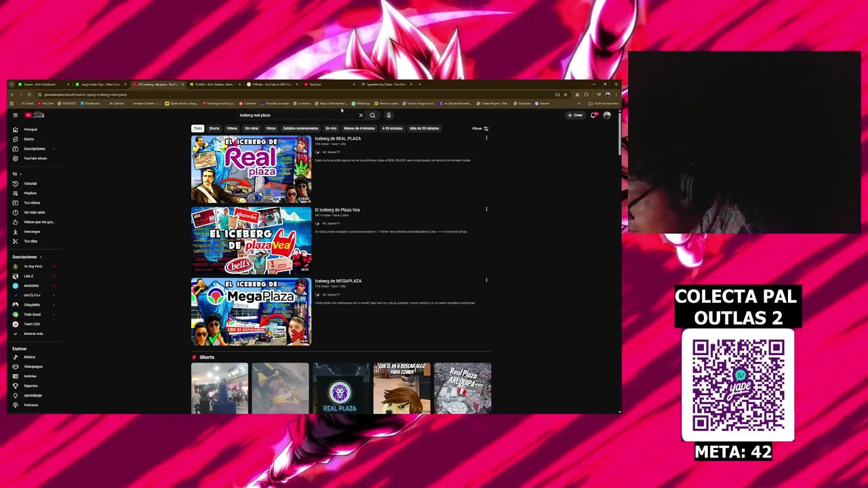Open options menu for Iceberg de REAL PLAZA
The height and width of the screenshot is (488, 868).
[x=486, y=138]
